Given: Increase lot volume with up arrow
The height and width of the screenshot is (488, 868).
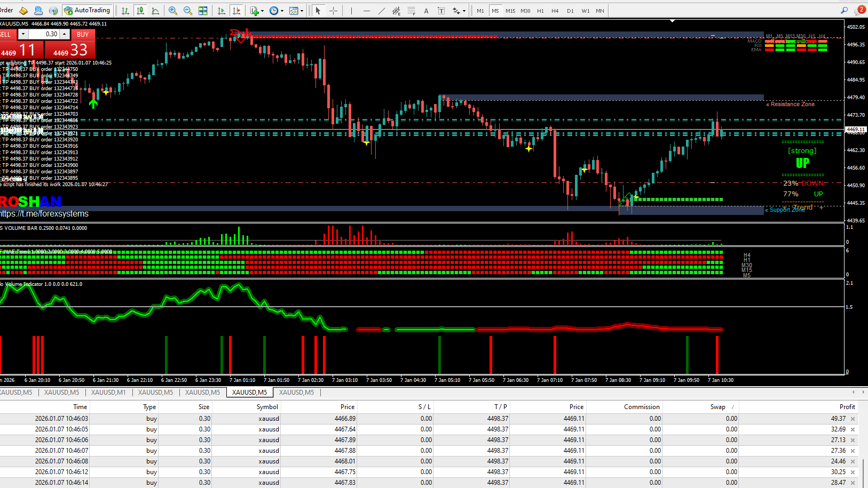Looking at the screenshot, I should [x=65, y=34].
